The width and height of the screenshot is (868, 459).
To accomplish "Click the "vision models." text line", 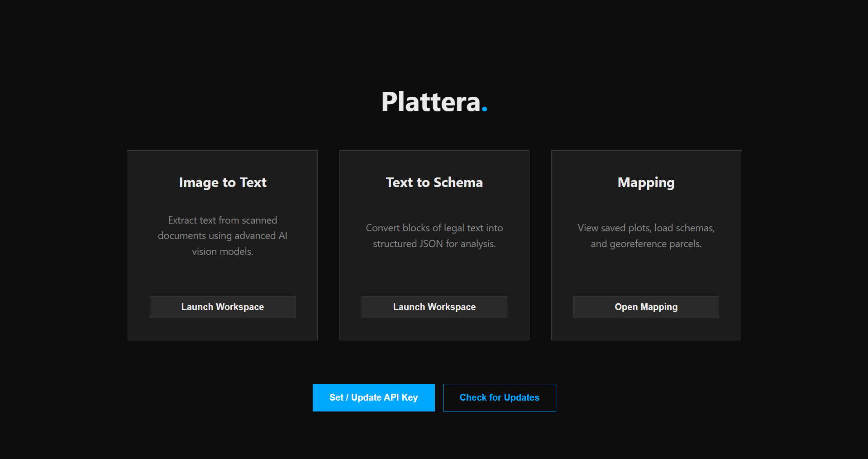I will point(223,252).
